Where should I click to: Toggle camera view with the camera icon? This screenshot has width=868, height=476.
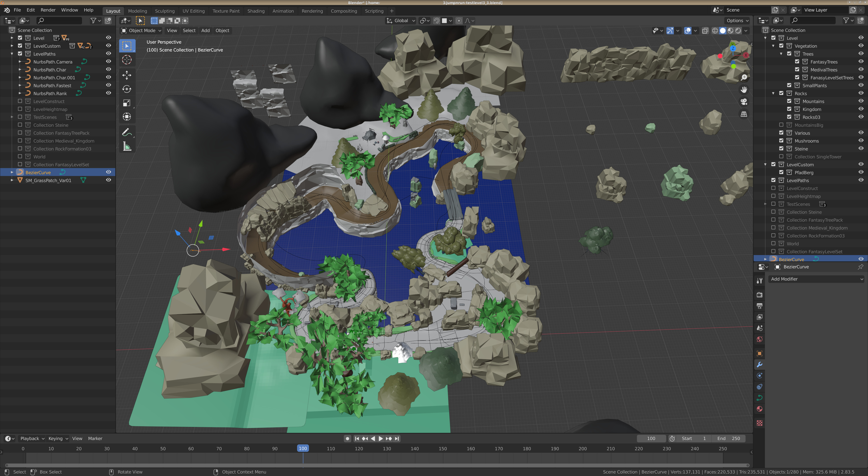(744, 102)
